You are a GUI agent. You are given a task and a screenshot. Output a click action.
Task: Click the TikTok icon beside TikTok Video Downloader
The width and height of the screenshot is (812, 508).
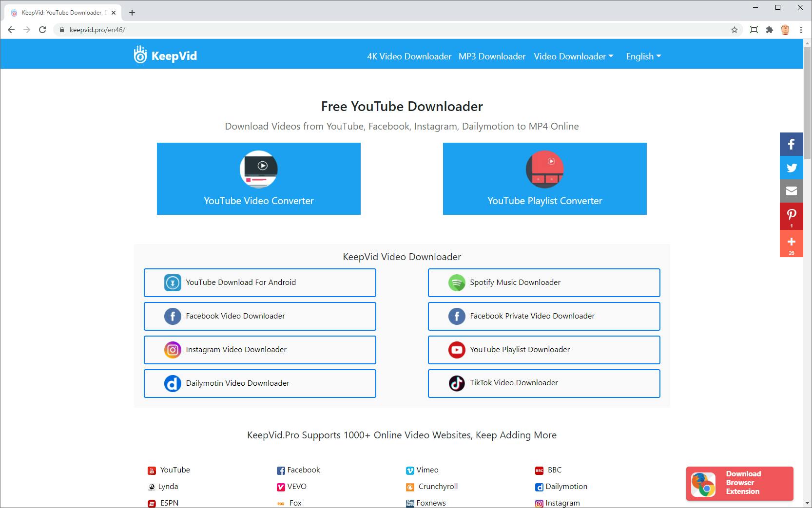457,383
